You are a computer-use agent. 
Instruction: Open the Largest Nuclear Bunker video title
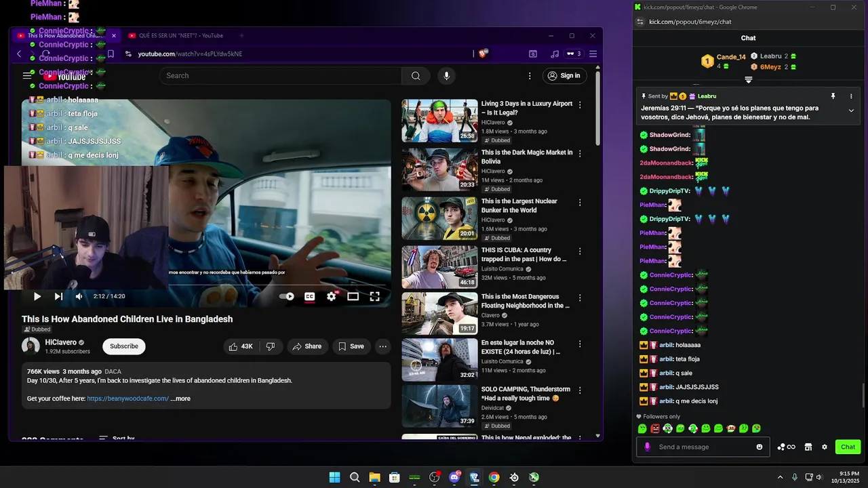(x=519, y=205)
